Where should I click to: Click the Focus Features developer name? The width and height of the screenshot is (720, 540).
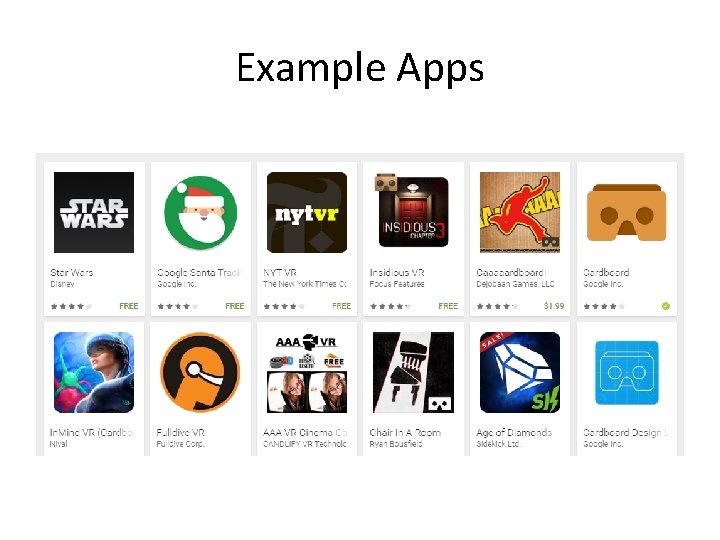point(397,284)
